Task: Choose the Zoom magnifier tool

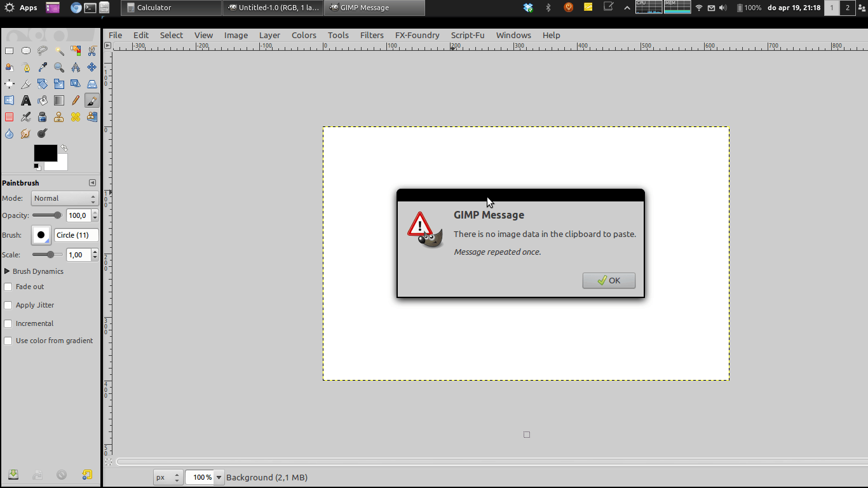Action: (x=59, y=67)
